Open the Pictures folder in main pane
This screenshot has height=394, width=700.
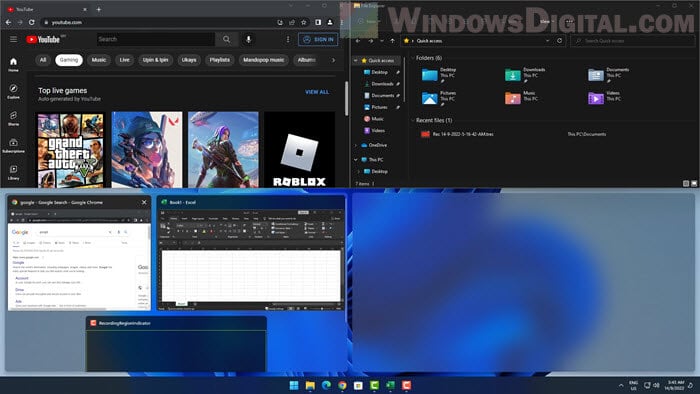[439, 98]
